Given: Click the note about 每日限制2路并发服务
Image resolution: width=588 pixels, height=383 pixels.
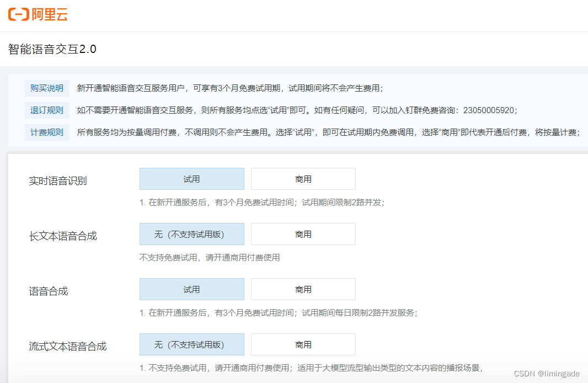Looking at the screenshot, I should click(279, 313).
